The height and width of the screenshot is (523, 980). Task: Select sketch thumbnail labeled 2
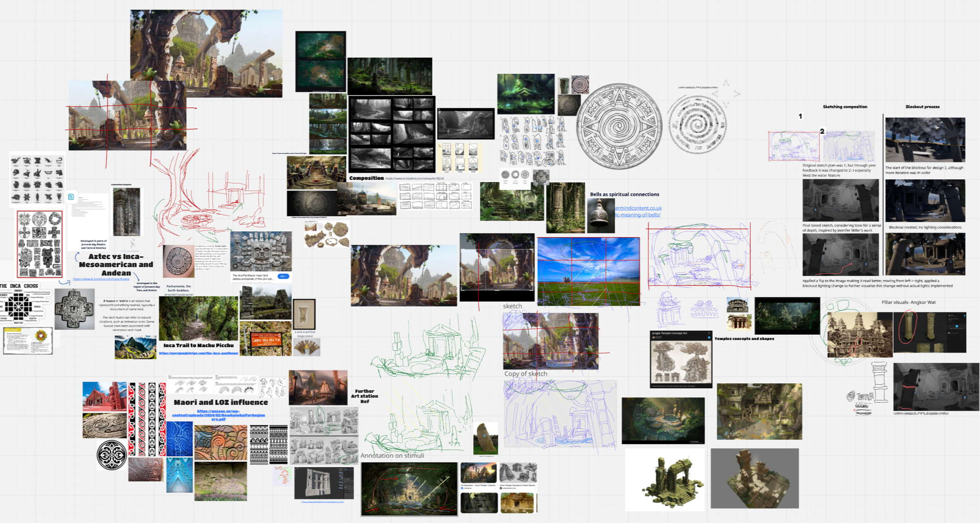tap(848, 146)
